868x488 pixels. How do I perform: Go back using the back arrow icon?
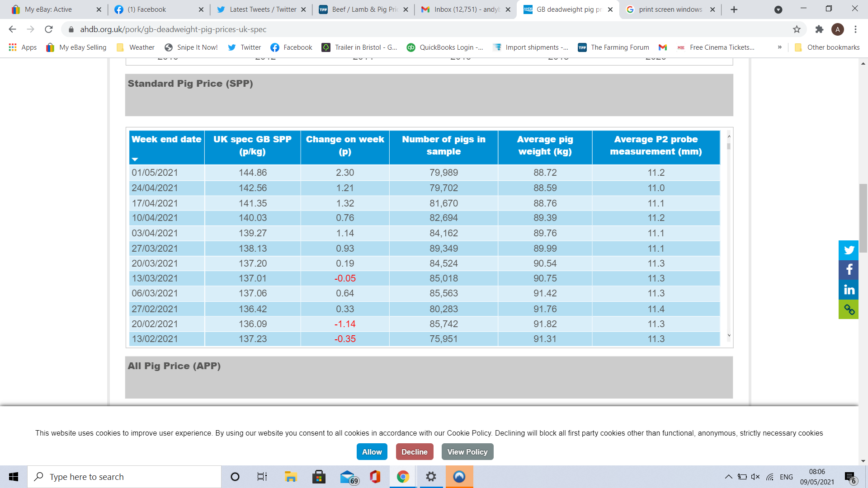[x=12, y=29]
